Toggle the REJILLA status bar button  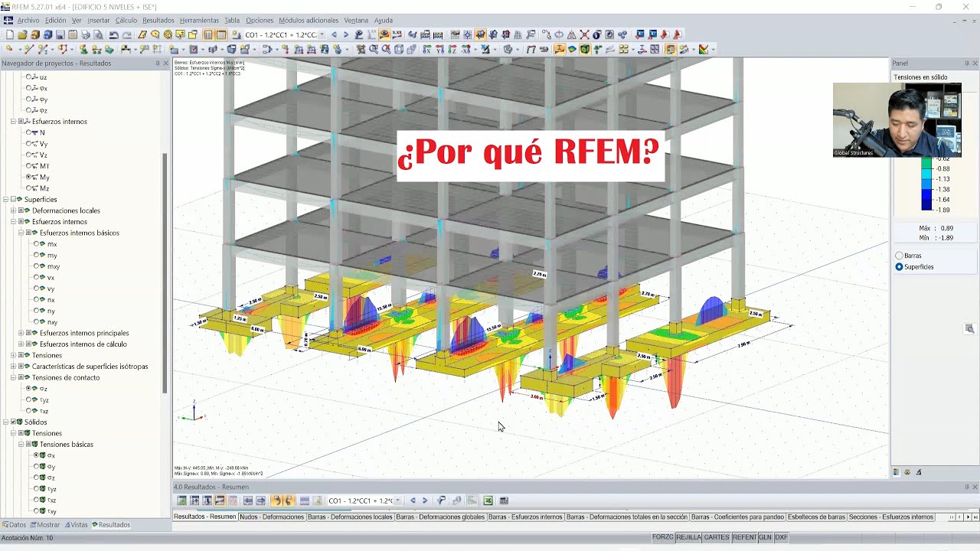(688, 537)
